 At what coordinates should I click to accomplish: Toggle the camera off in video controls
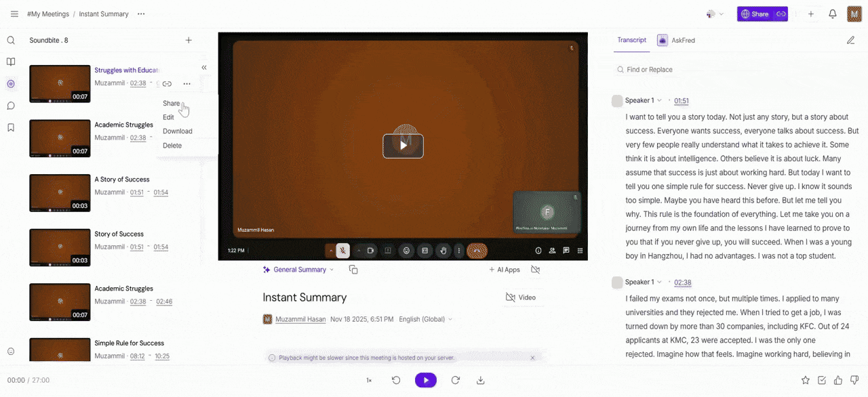point(370,250)
